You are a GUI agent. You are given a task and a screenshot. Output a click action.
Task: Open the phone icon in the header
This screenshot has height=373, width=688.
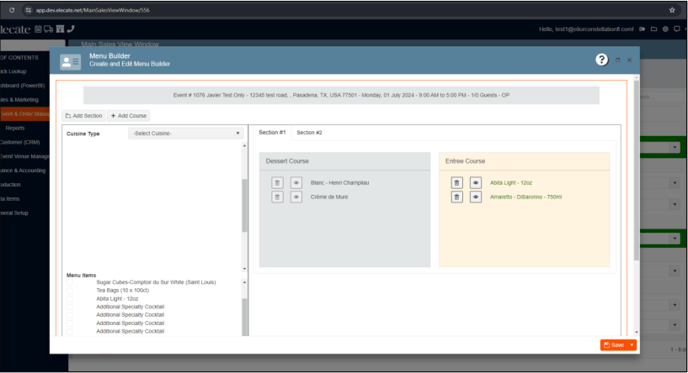click(71, 29)
